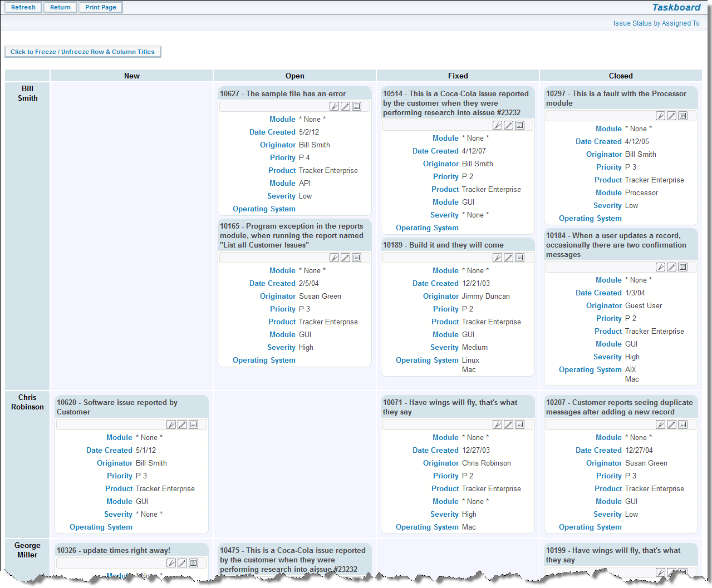Click the pencil edit icon on issue 10207
Screen dimensions: 712x588
pos(671,424)
